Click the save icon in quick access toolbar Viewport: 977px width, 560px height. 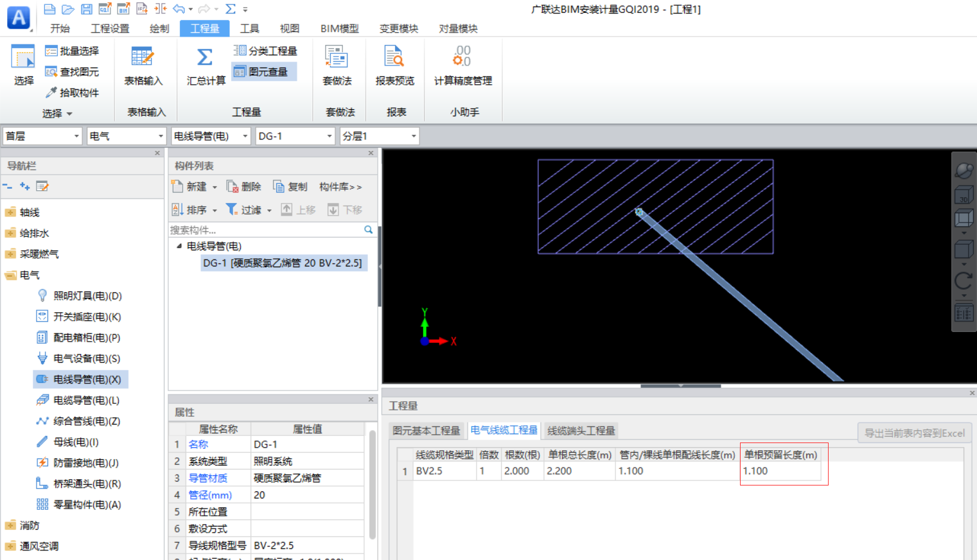click(x=86, y=9)
